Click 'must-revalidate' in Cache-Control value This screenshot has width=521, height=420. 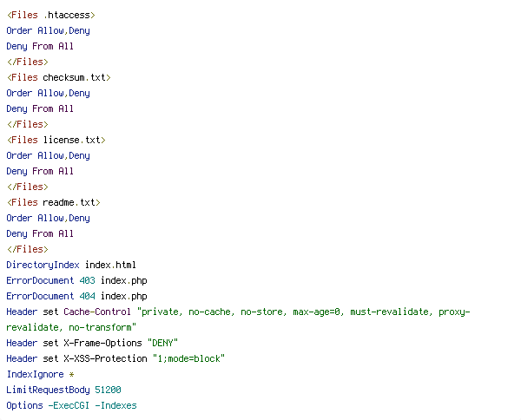click(x=389, y=312)
